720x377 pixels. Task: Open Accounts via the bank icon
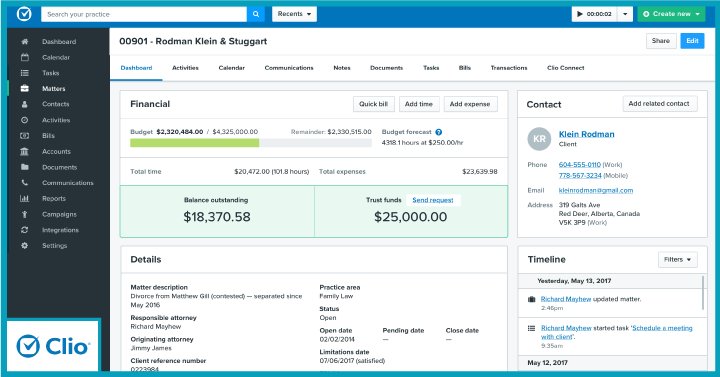pyautogui.click(x=25, y=152)
